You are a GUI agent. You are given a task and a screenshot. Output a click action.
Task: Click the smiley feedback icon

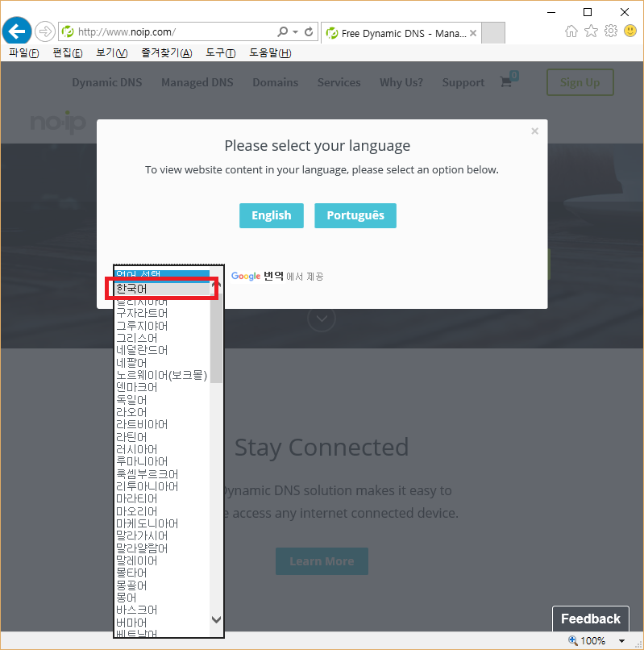click(x=630, y=31)
